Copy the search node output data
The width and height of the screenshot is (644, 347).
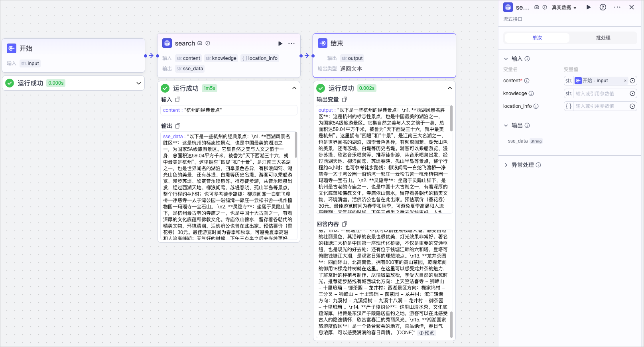coord(178,126)
